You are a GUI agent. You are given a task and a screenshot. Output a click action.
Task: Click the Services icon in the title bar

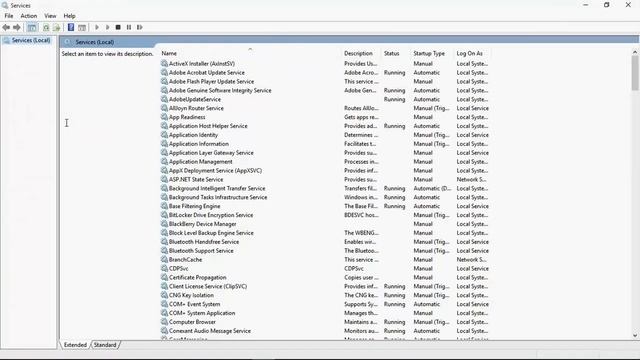[5, 5]
